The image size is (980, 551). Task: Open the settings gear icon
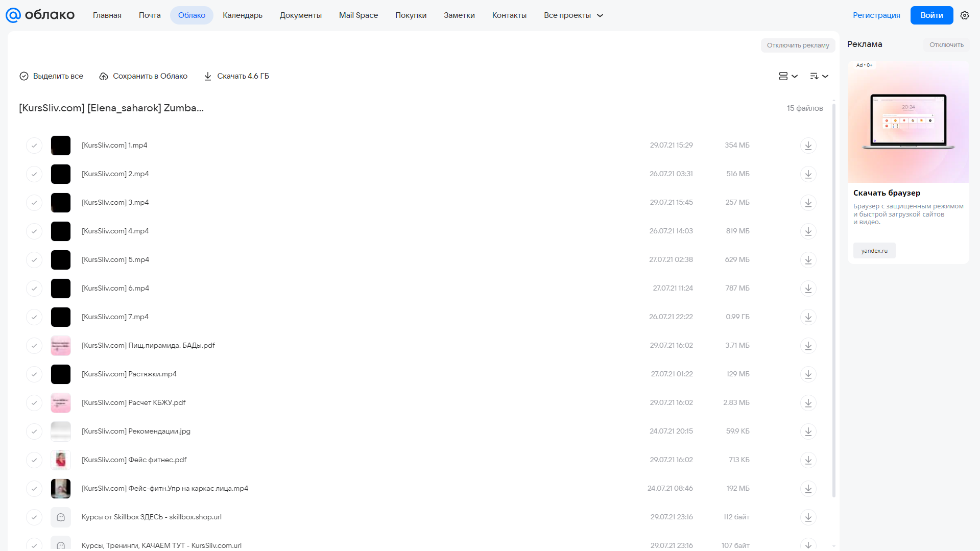(x=964, y=15)
